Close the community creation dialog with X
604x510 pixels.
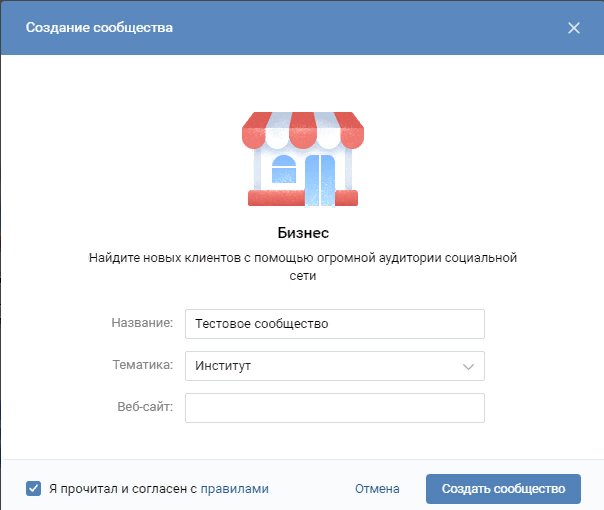pos(574,28)
